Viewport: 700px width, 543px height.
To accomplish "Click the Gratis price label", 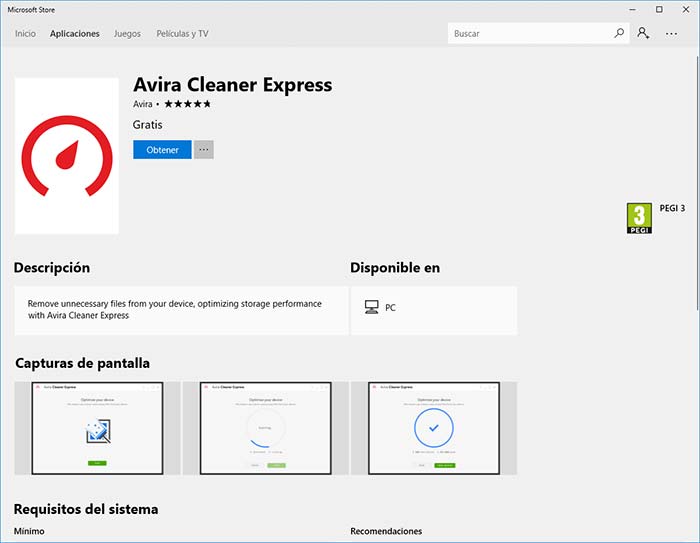I will click(147, 125).
